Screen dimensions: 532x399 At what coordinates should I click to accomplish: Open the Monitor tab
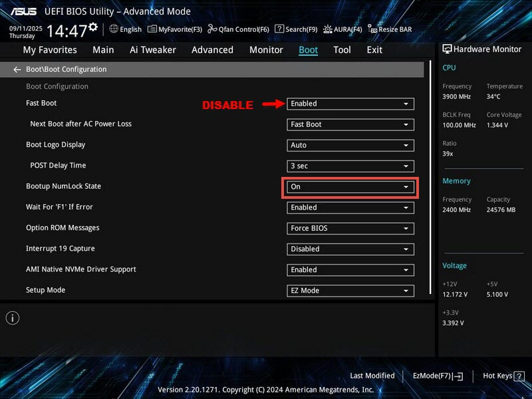click(266, 50)
